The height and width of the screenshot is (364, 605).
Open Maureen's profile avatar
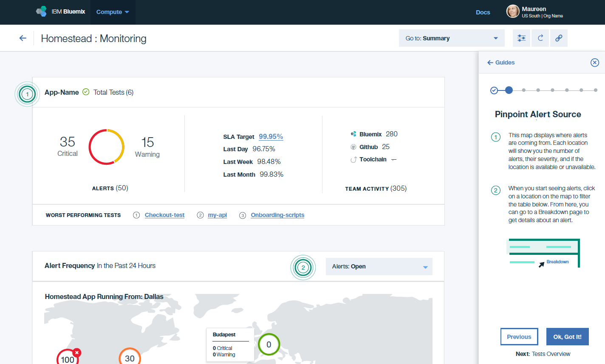pos(512,11)
